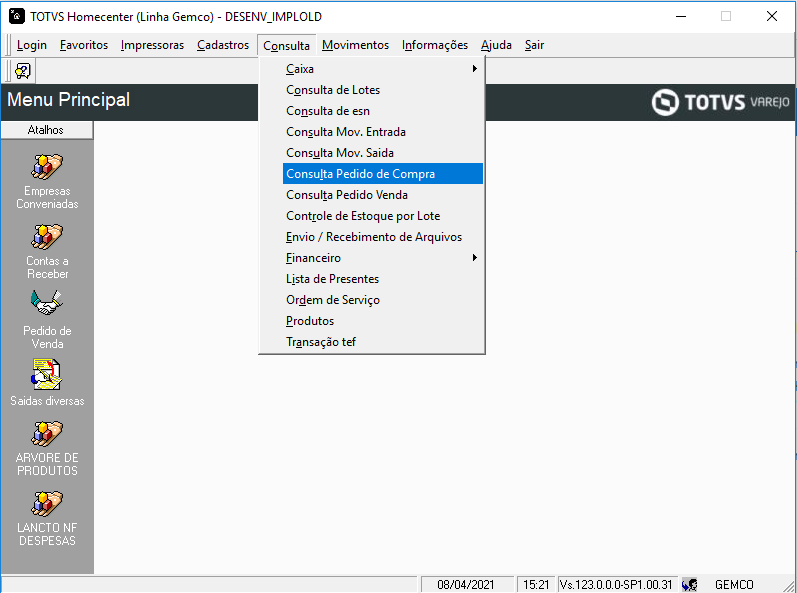Viewport: 797px width, 593px height.
Task: Click the Sair menu item
Action: 534,45
